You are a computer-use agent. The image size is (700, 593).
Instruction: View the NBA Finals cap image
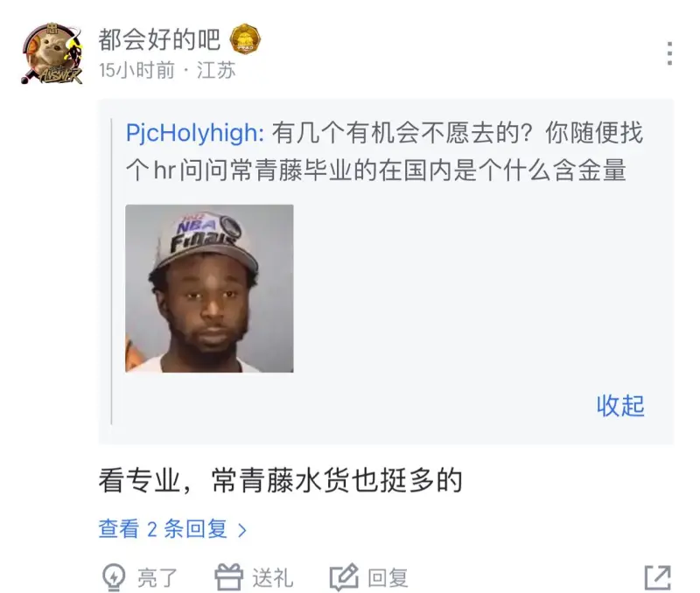click(209, 289)
